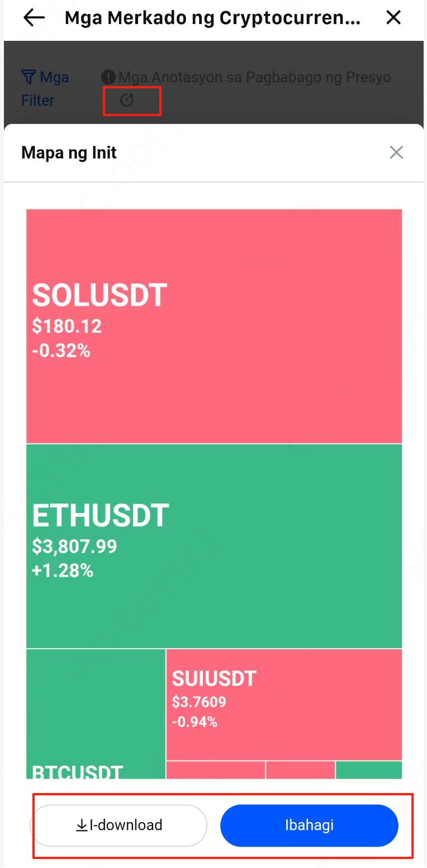
Task: Open Mga Filter funnel icon
Action: pyautogui.click(x=28, y=77)
